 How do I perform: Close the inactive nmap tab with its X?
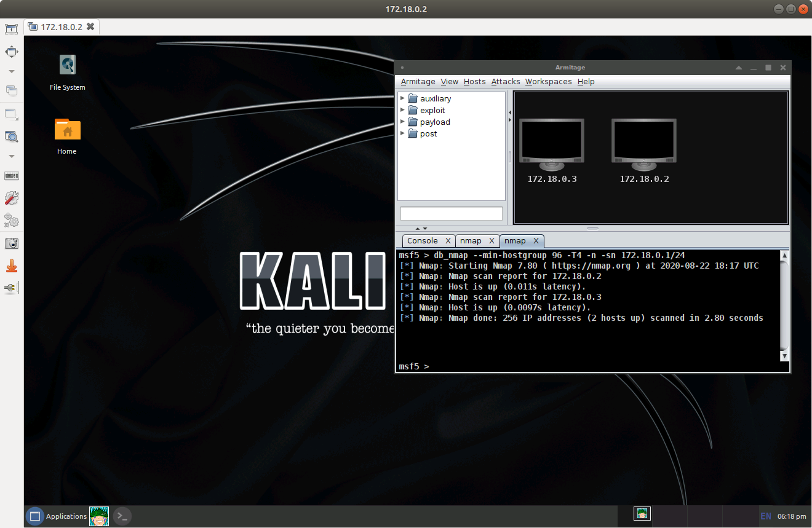point(492,241)
